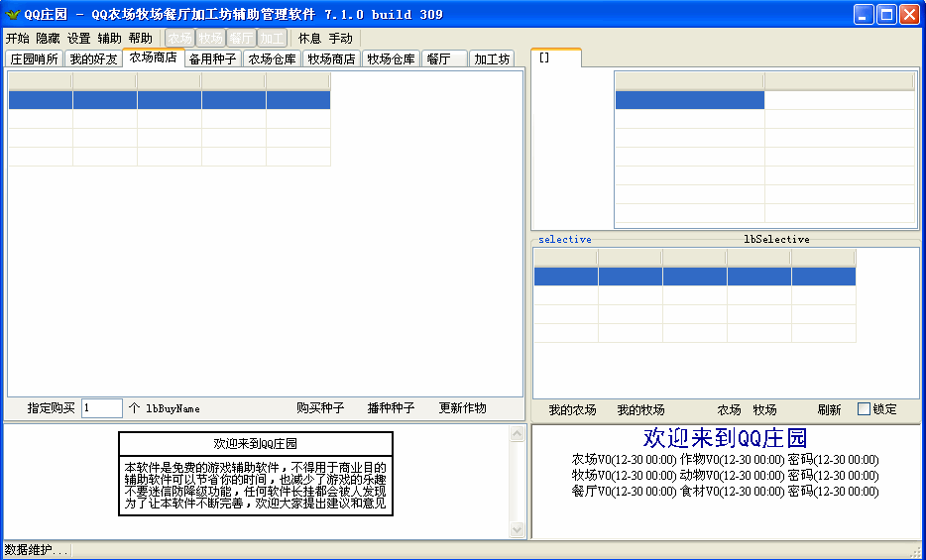Image resolution: width=926 pixels, height=560 pixels.
Task: Open 我的农场 link
Action: (572, 409)
